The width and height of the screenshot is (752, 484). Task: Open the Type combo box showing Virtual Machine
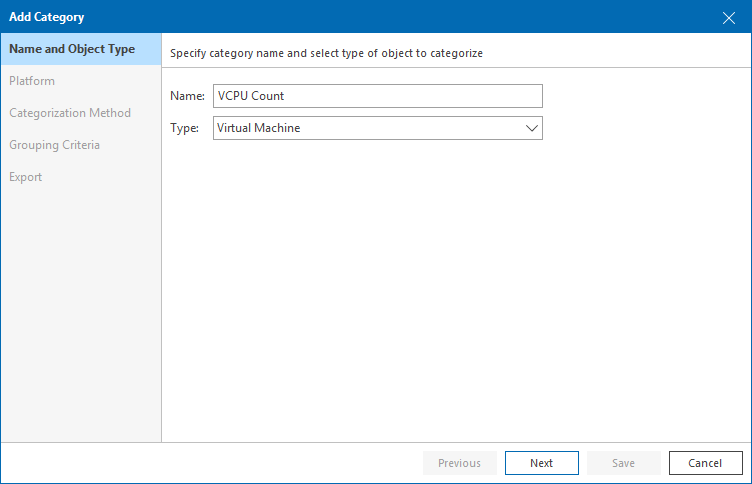(366, 128)
